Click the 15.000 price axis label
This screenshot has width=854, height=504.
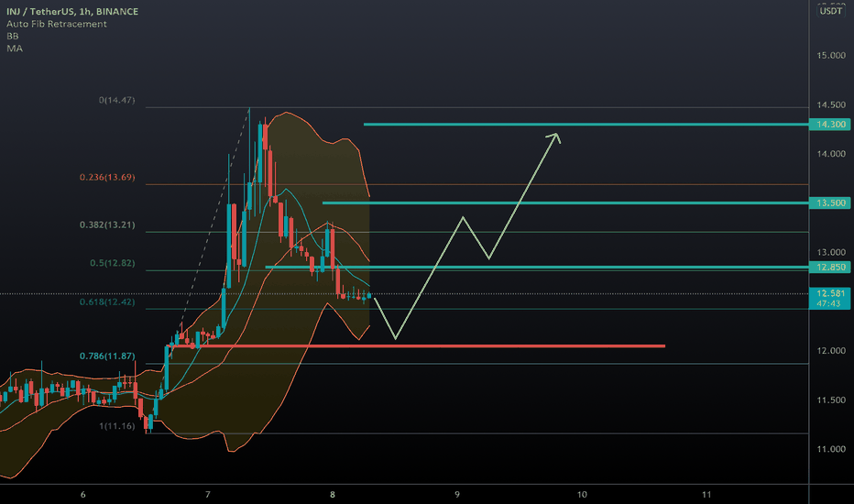[831, 56]
